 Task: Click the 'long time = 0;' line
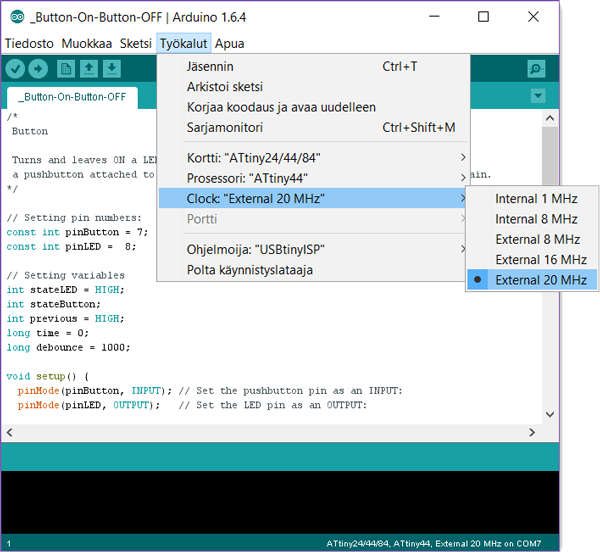click(47, 333)
